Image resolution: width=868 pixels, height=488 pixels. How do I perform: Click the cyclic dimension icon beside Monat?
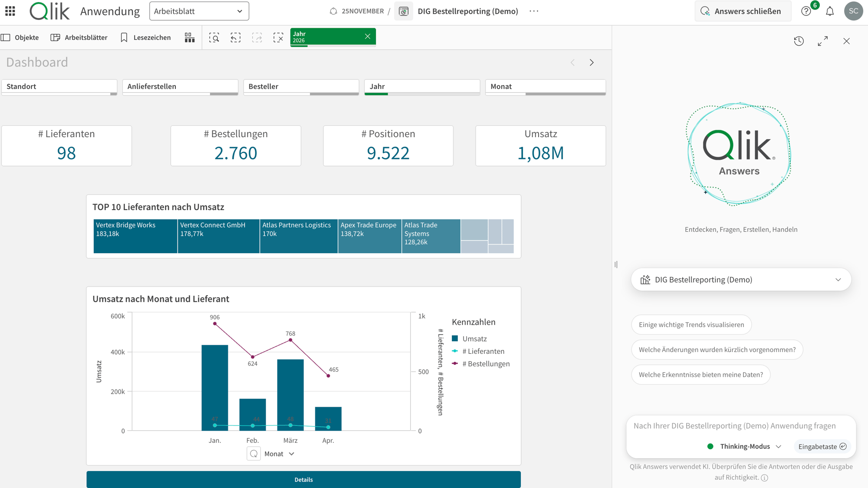(254, 454)
